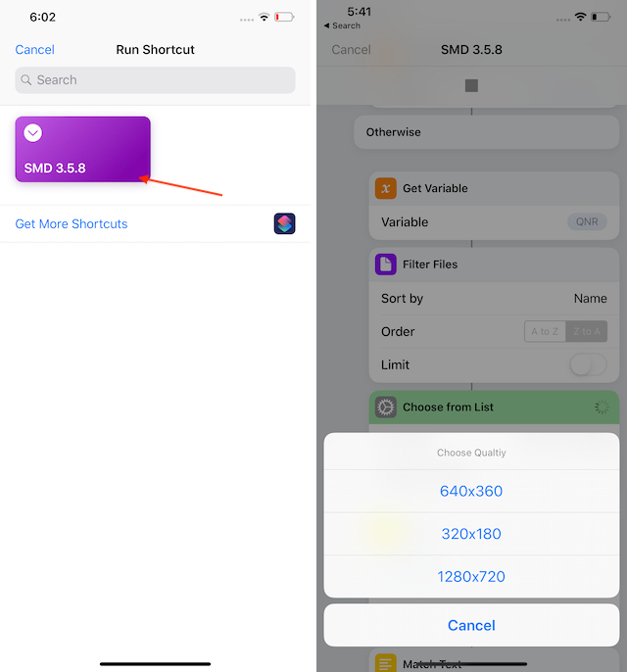
Task: Click the search magnifier icon
Action: [x=26, y=80]
